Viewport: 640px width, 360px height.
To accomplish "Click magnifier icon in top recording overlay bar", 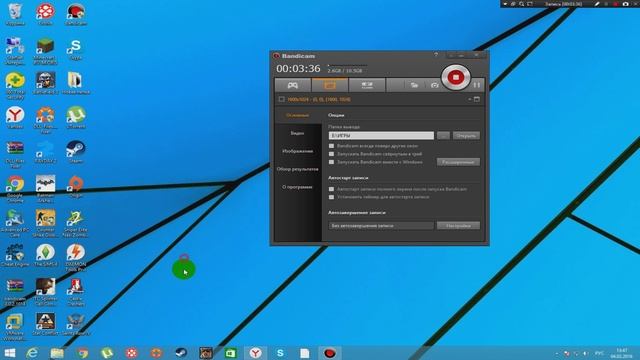I will (x=521, y=4).
